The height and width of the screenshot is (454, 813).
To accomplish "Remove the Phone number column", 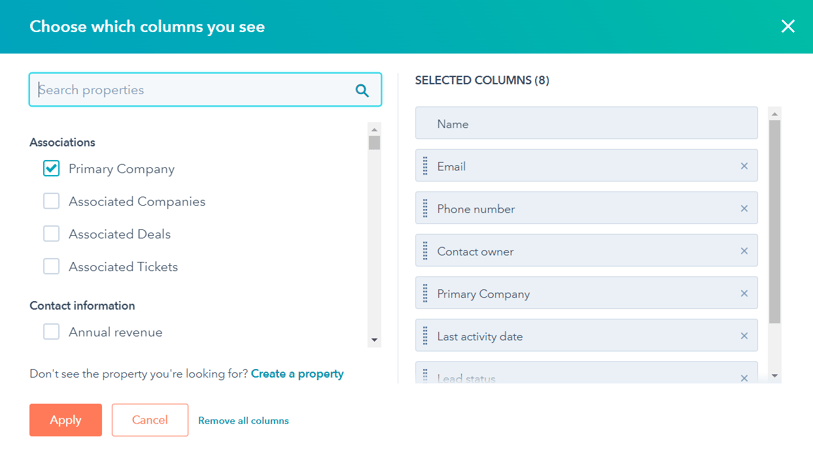I will click(x=744, y=208).
